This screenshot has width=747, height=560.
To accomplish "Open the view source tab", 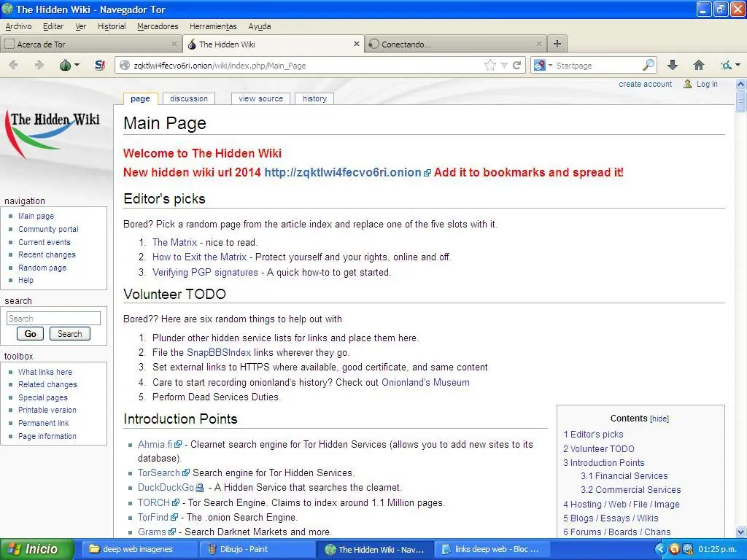I will click(260, 98).
